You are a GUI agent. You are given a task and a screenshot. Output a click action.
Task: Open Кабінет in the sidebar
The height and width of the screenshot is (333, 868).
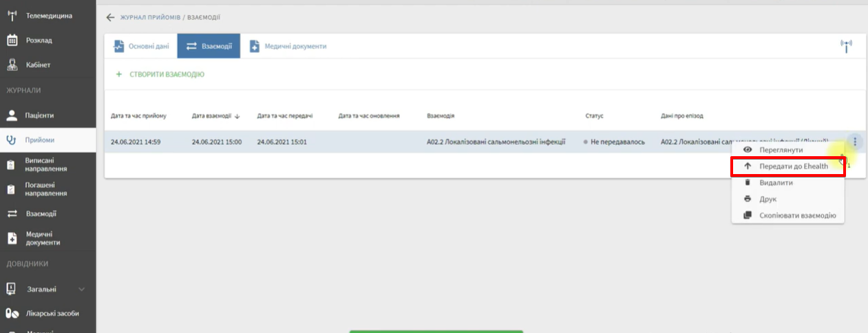click(x=38, y=65)
